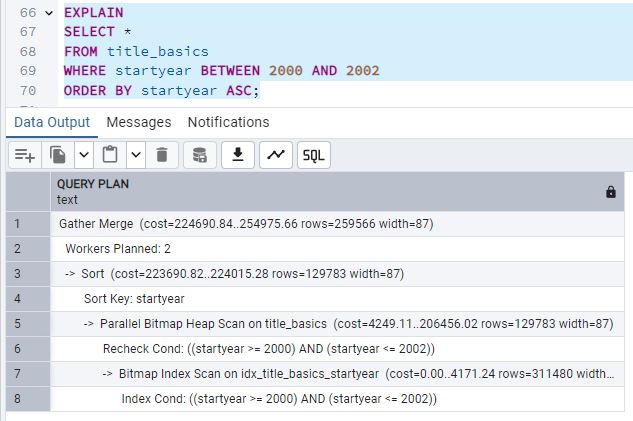Open the Graph Visualiser chart icon
Screen dimensions: 633x421
click(275, 155)
